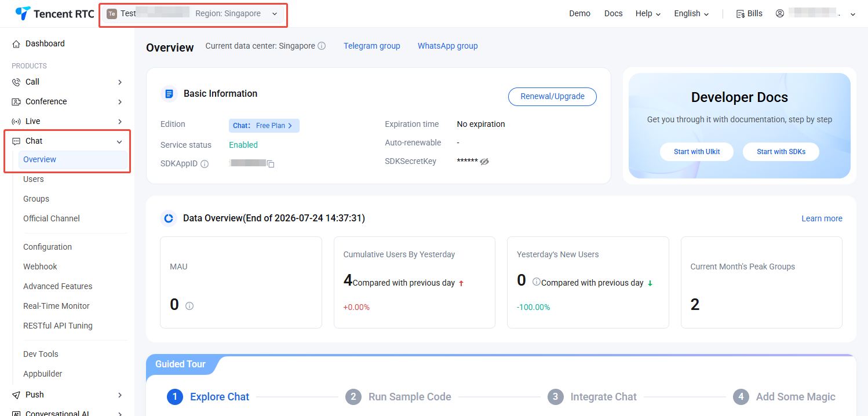Click the Tencent RTC logo
This screenshot has height=416, width=868.
[54, 13]
